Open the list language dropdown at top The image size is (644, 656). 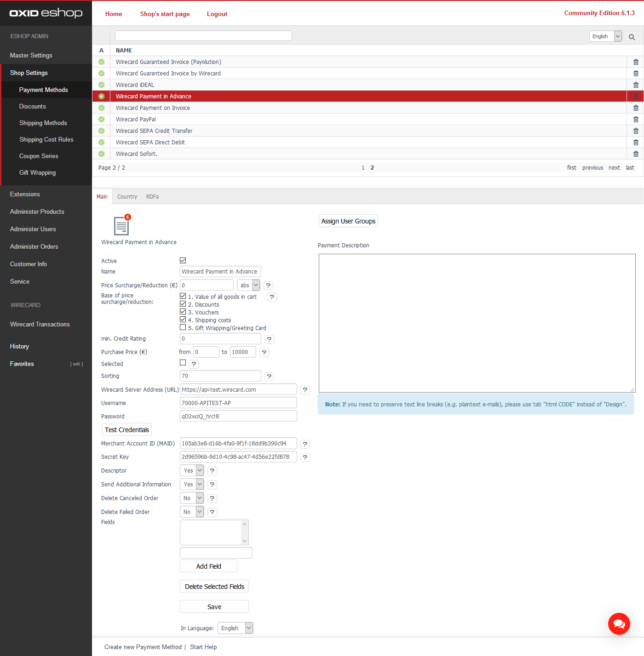(x=606, y=36)
